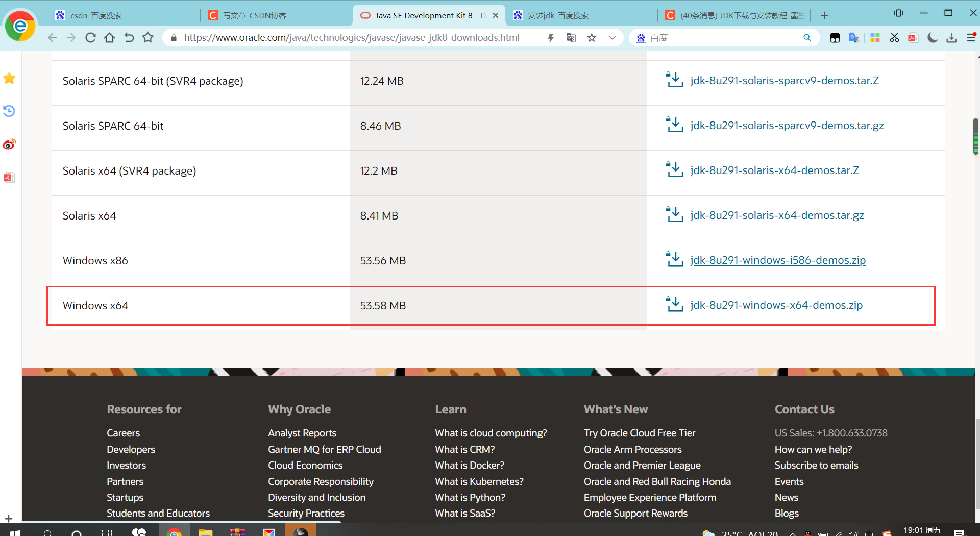980x536 pixels.
Task: Open What is Docker? link
Action: point(470,465)
